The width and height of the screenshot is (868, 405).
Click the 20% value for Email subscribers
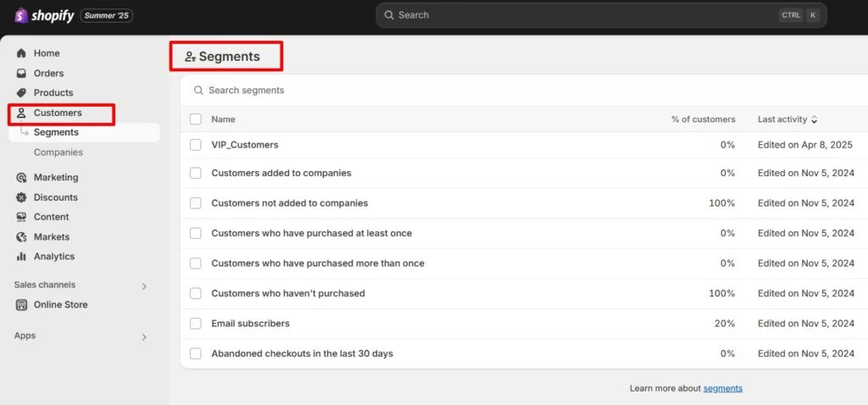coord(725,323)
